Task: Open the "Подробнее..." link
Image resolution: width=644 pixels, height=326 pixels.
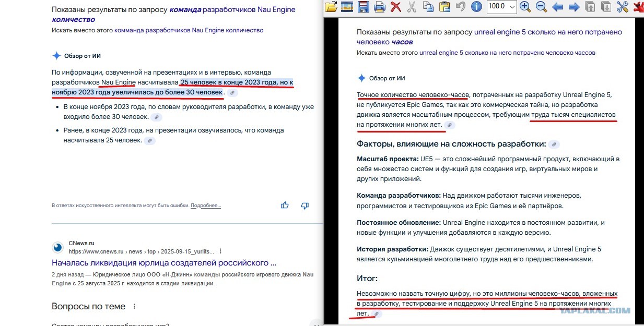Action: pos(206,206)
